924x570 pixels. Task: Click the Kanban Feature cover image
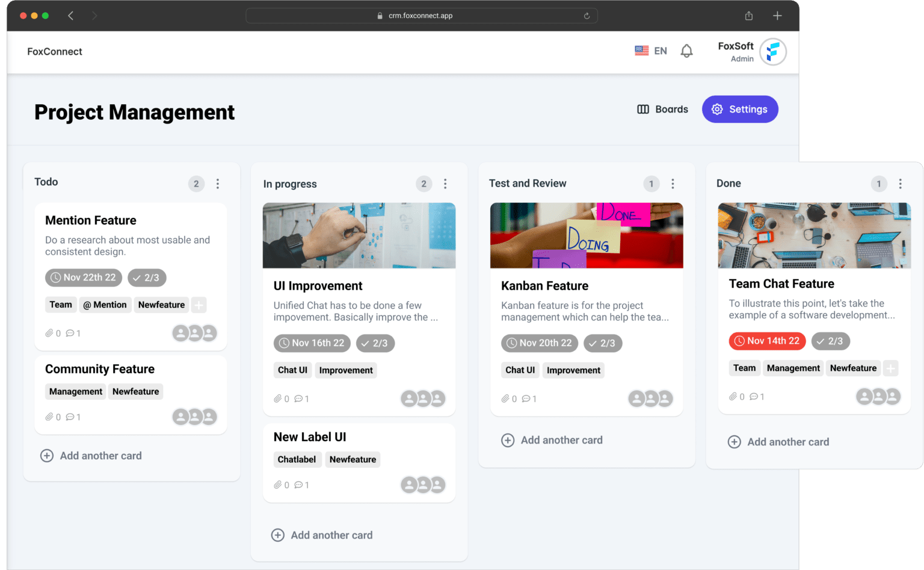tap(587, 235)
